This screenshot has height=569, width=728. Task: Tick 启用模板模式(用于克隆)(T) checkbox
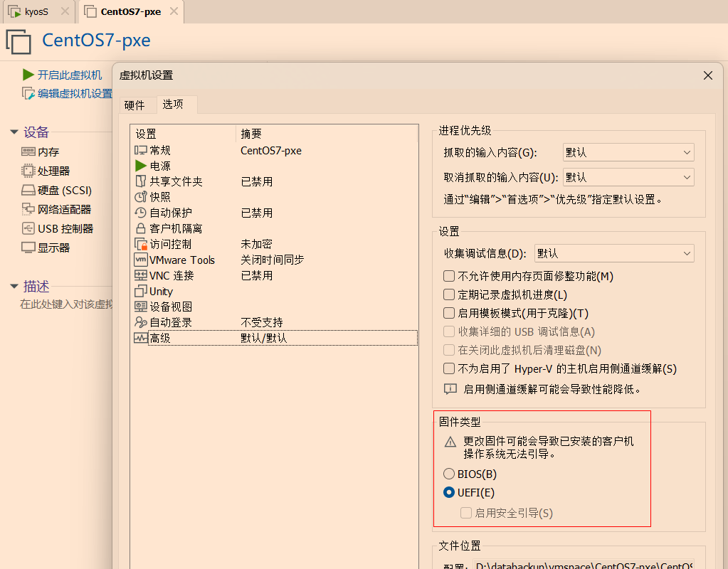click(x=449, y=313)
